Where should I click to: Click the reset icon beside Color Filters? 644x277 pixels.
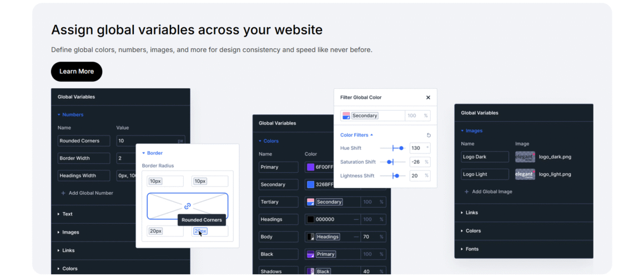point(429,135)
